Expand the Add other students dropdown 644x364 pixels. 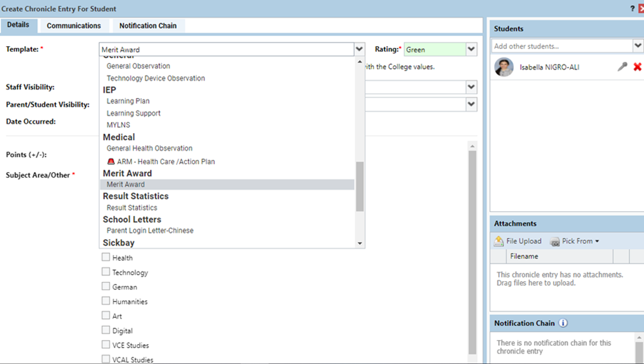[638, 46]
